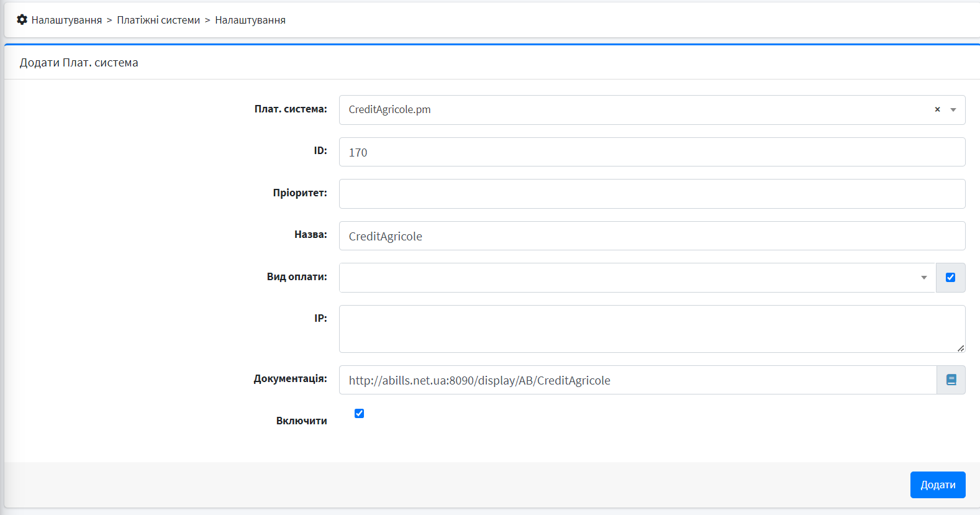Click the Назва: label

(311, 234)
